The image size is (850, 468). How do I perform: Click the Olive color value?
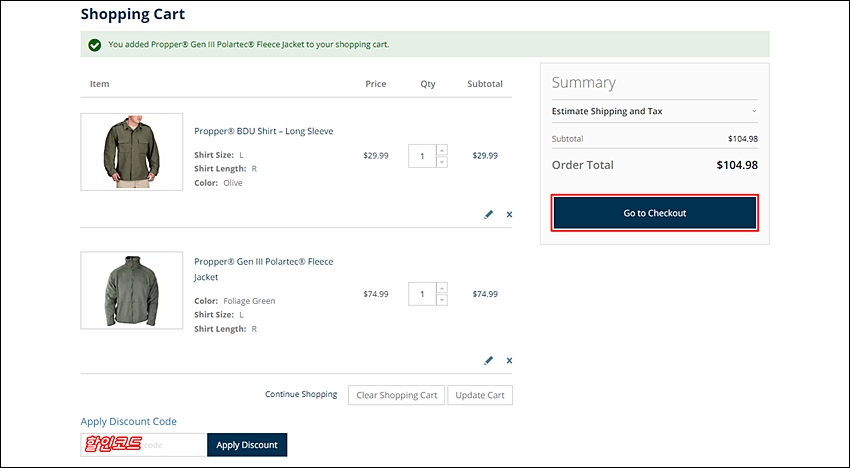(233, 183)
